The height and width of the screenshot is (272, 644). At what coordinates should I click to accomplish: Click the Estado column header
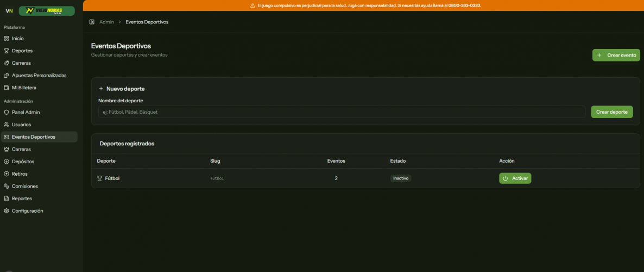click(x=398, y=160)
